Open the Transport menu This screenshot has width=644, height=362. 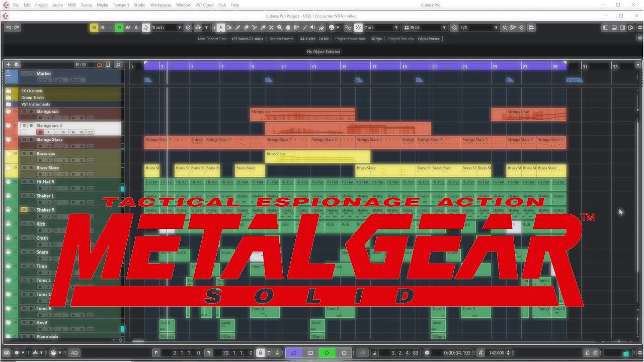pyautogui.click(x=121, y=5)
